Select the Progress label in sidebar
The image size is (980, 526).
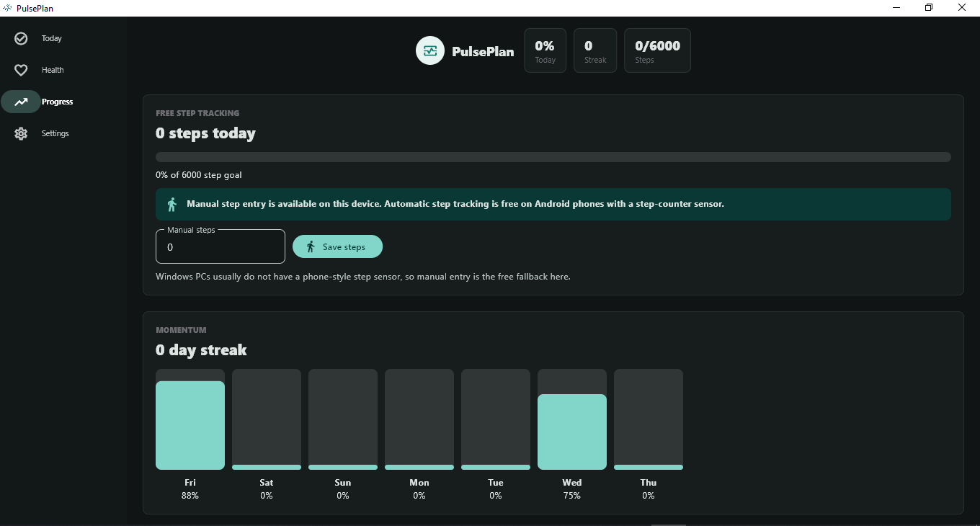(58, 102)
